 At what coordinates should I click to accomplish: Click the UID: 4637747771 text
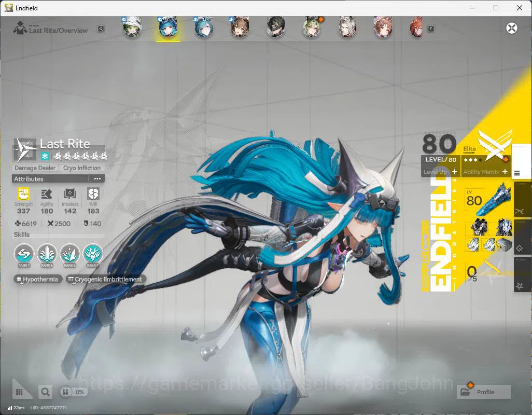(49, 408)
